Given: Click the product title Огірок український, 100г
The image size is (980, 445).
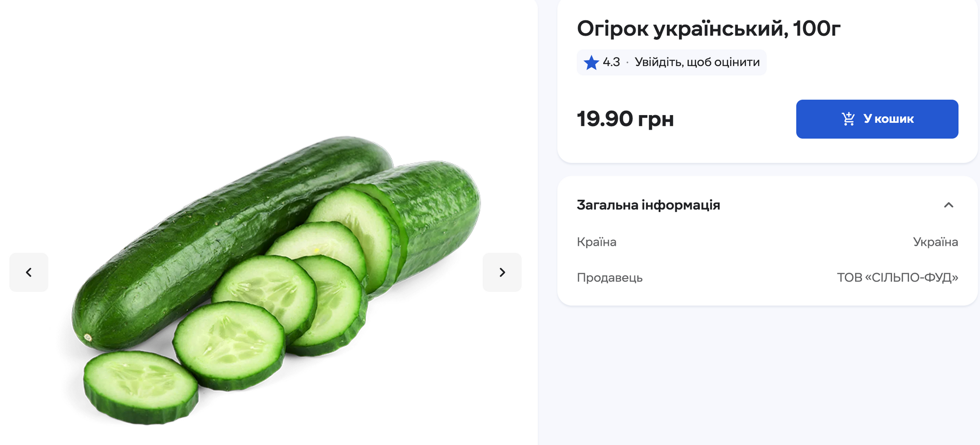Looking at the screenshot, I should point(709,28).
